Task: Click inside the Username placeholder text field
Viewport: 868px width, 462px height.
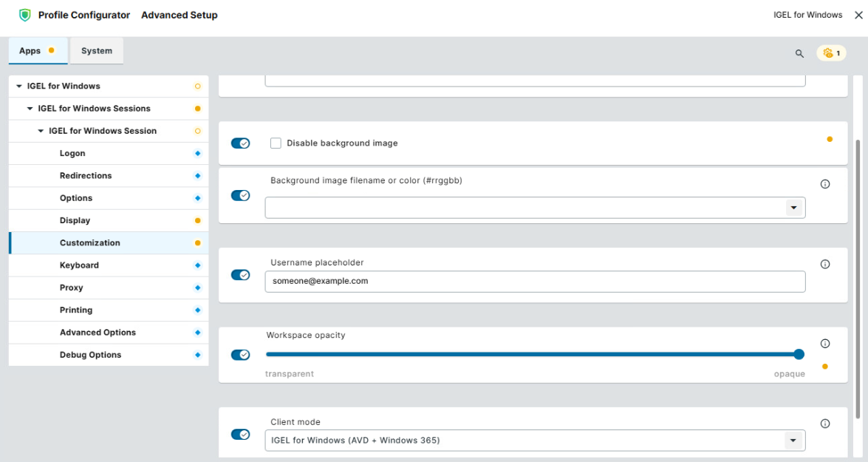Action: (x=536, y=282)
